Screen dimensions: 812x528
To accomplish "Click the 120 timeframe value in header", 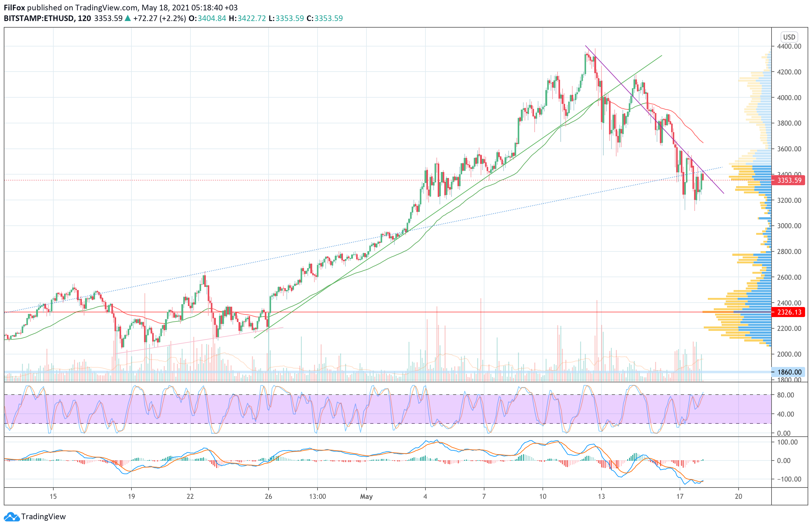I will [x=84, y=18].
